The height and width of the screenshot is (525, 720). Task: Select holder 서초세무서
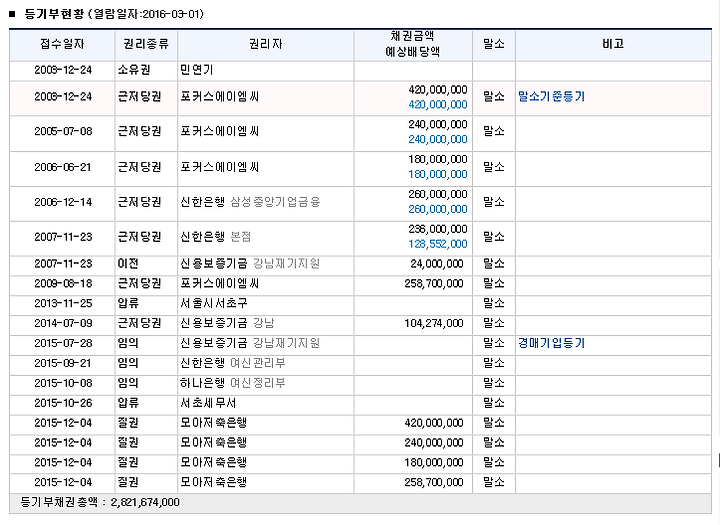pyautogui.click(x=208, y=403)
